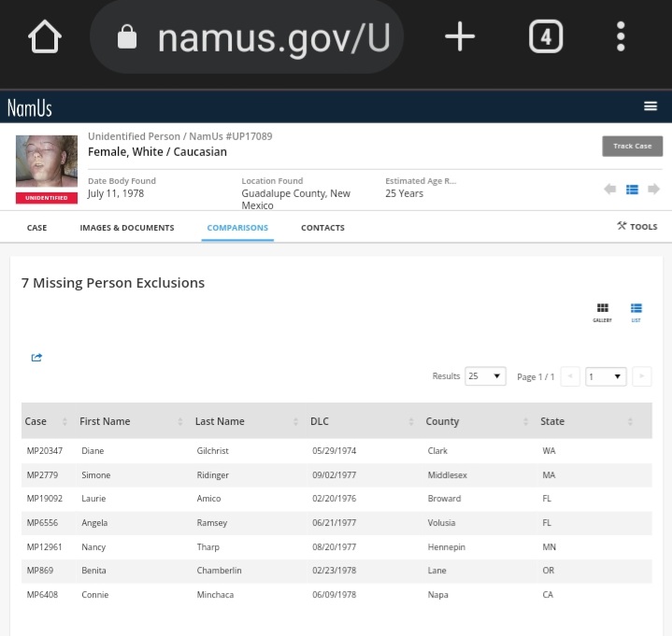The height and width of the screenshot is (636, 672).
Task: Expand the Tools menu
Action: pos(636,226)
